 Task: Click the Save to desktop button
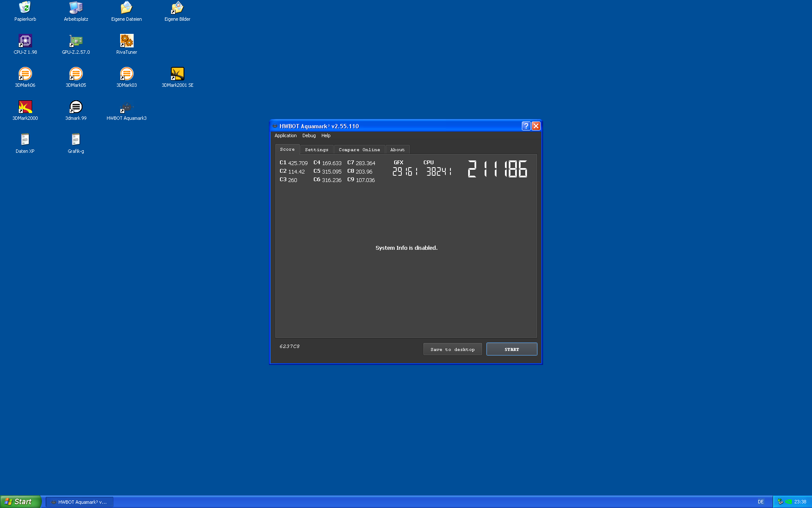453,349
